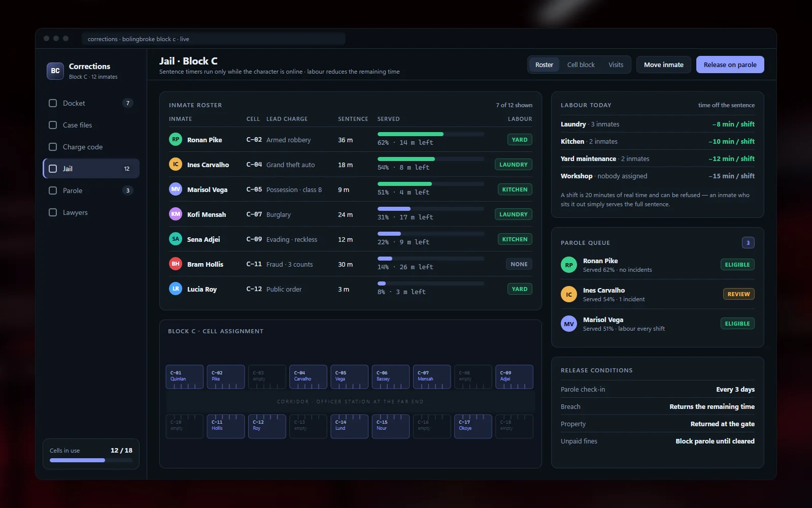
Task: Click Release on parole button
Action: (x=730, y=65)
